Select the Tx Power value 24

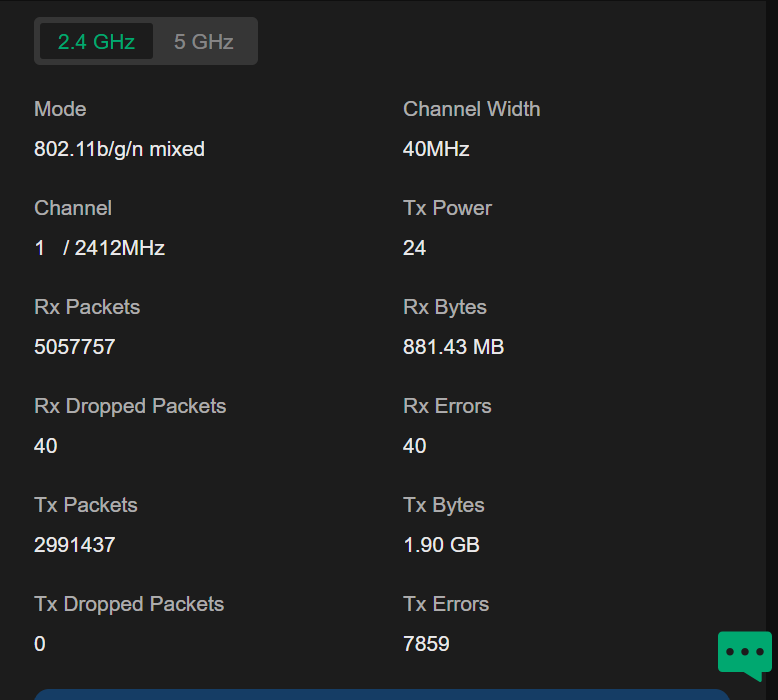[x=414, y=248]
